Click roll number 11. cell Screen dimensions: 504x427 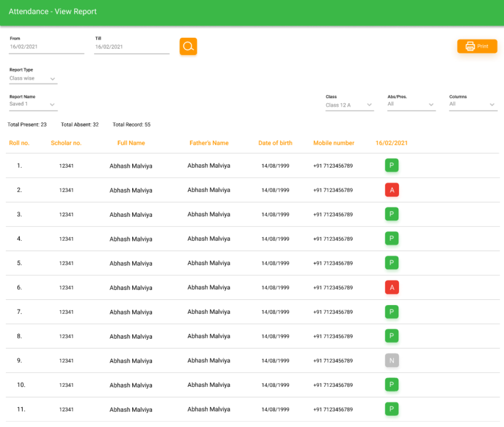coord(21,409)
